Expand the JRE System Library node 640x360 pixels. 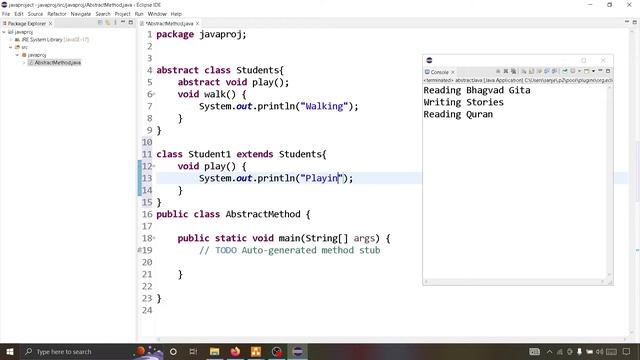pos(11,40)
